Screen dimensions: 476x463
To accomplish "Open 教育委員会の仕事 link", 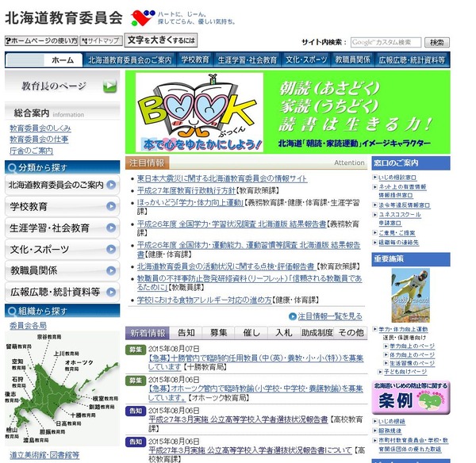I will pyautogui.click(x=39, y=140).
